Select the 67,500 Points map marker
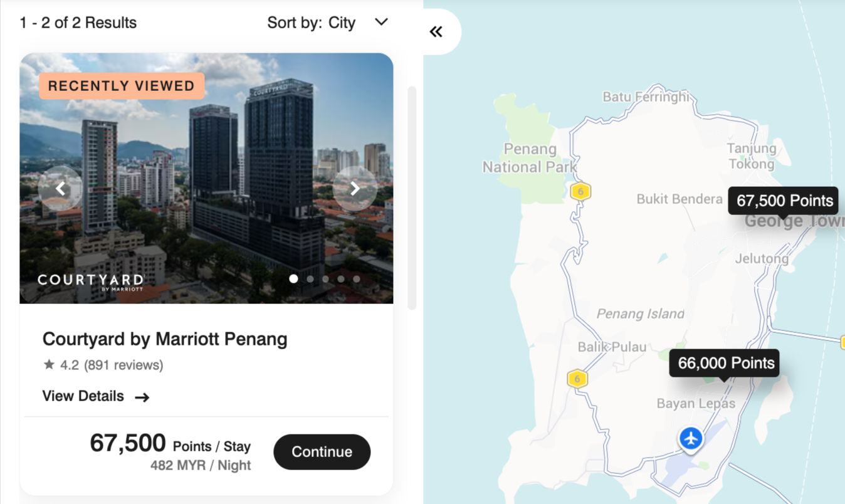The height and width of the screenshot is (504, 845). tap(784, 201)
